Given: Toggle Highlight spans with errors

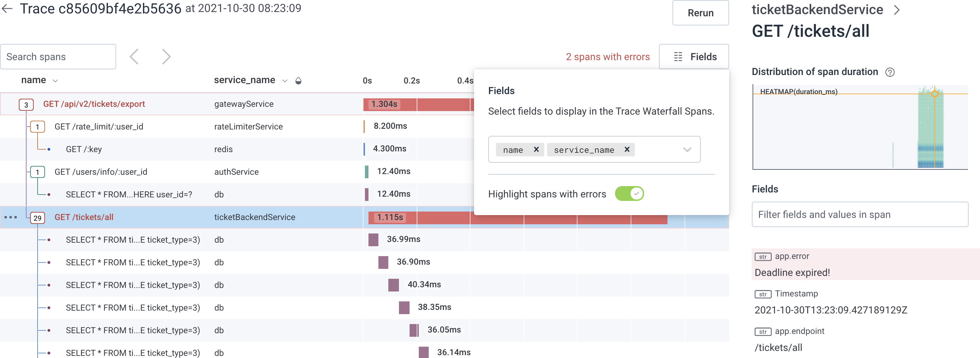Looking at the screenshot, I should coord(629,194).
